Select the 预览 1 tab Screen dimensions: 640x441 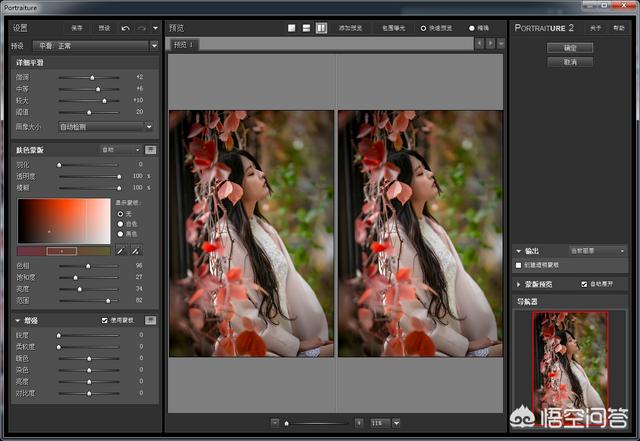click(183, 45)
